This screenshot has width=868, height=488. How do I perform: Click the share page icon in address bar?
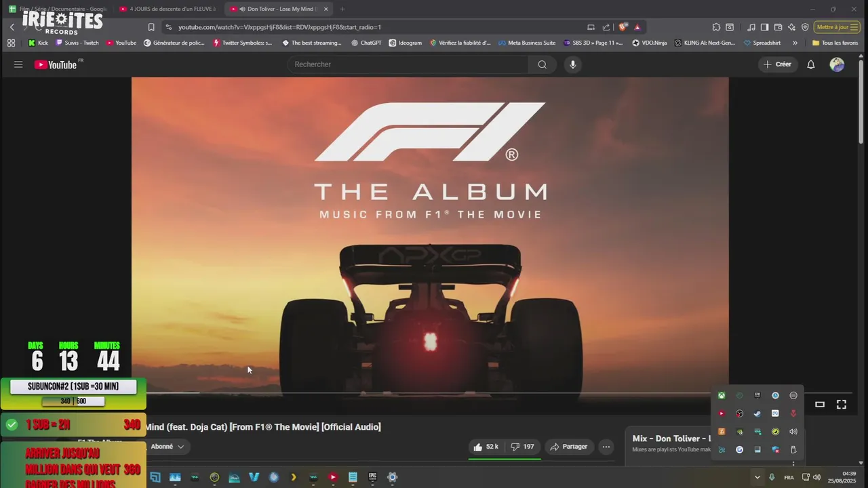(x=606, y=27)
